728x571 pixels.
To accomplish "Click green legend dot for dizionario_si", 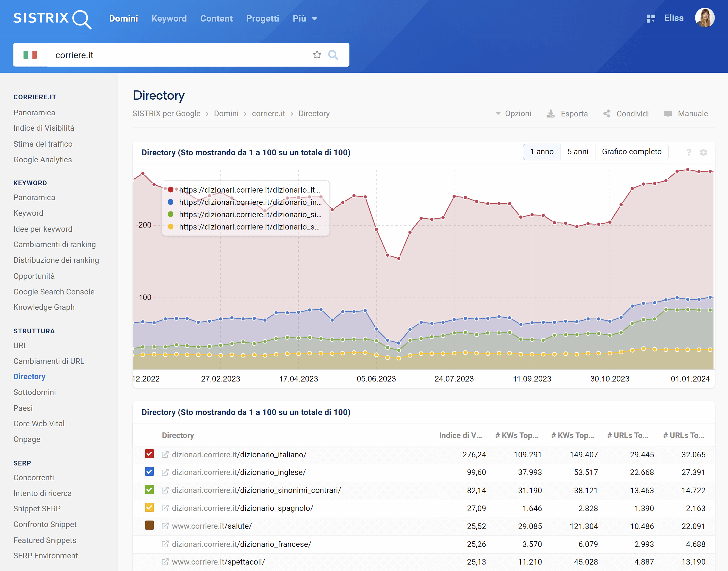I will pos(171,214).
